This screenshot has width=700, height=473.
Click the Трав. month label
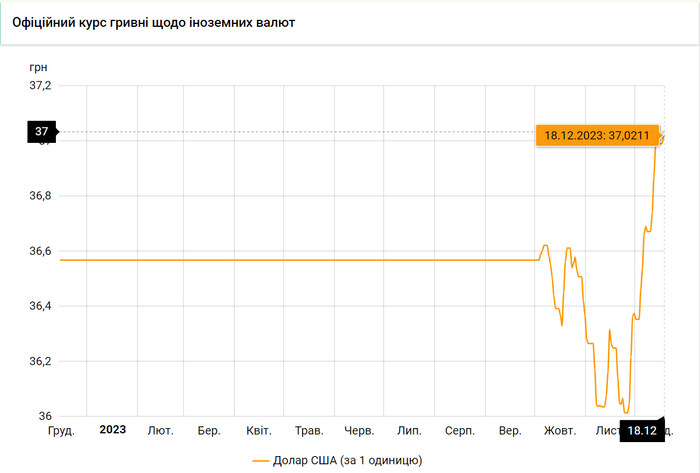point(309,431)
